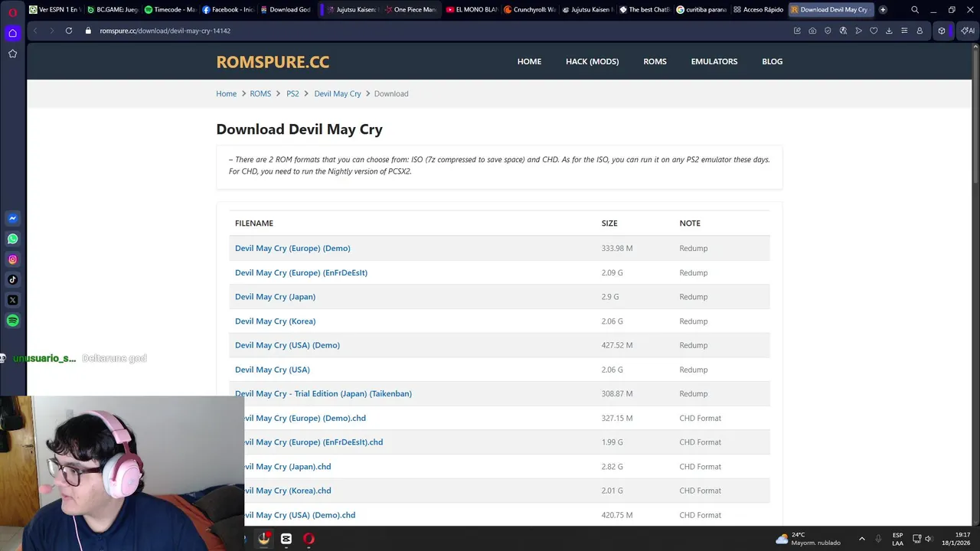The image size is (980, 551).
Task: Open the weather widget in taskbar
Action: coord(808,539)
